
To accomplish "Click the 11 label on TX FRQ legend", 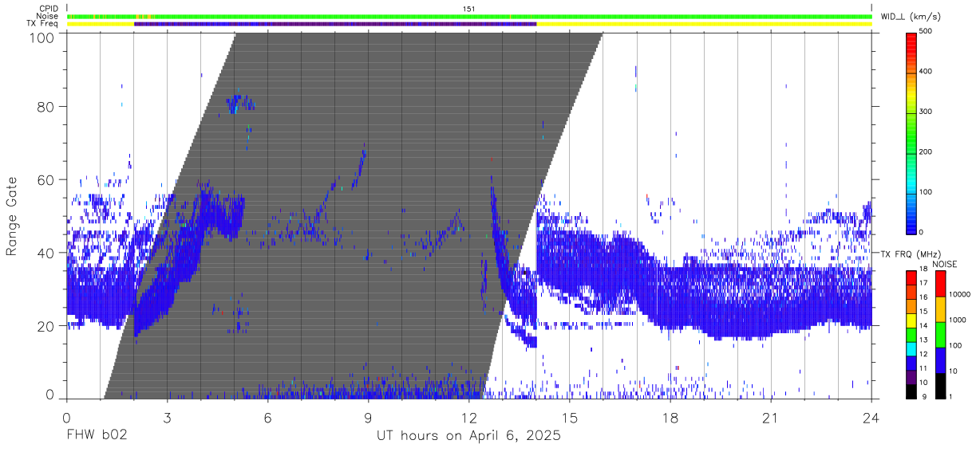I will click(x=923, y=368).
